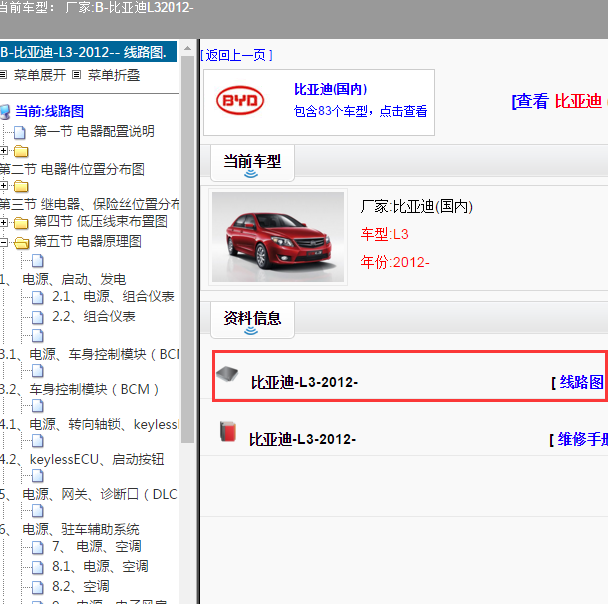Open 7、电源、空调 diagram

coord(97,546)
